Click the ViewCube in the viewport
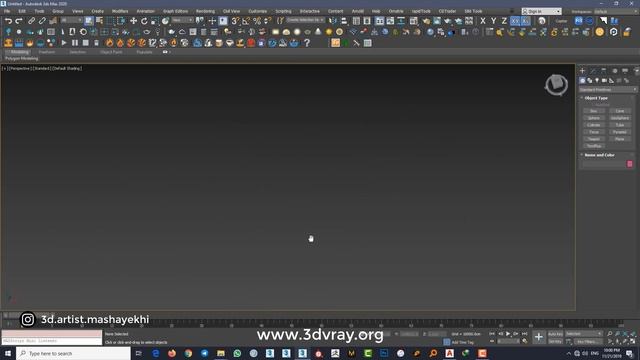The height and width of the screenshot is (360, 640). click(556, 84)
